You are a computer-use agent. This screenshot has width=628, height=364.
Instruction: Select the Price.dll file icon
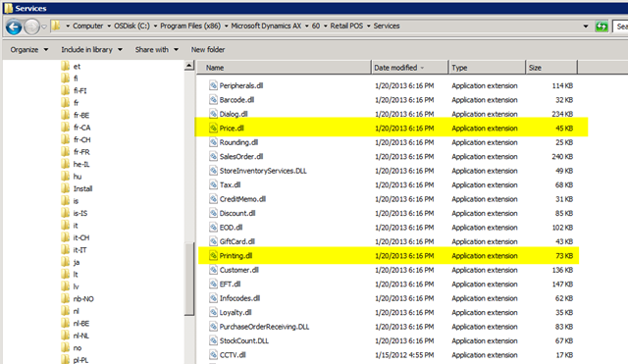point(214,129)
